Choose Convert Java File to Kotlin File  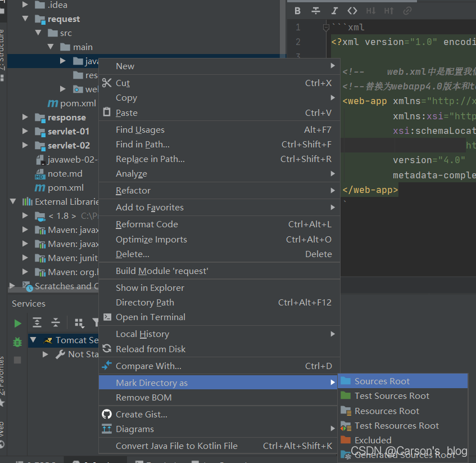219,446
